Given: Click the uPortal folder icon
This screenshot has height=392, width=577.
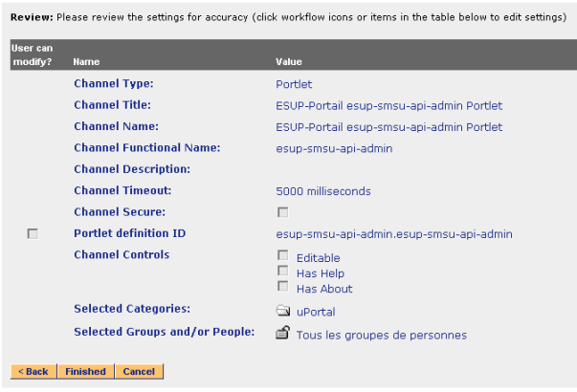Looking at the screenshot, I should coord(282,312).
